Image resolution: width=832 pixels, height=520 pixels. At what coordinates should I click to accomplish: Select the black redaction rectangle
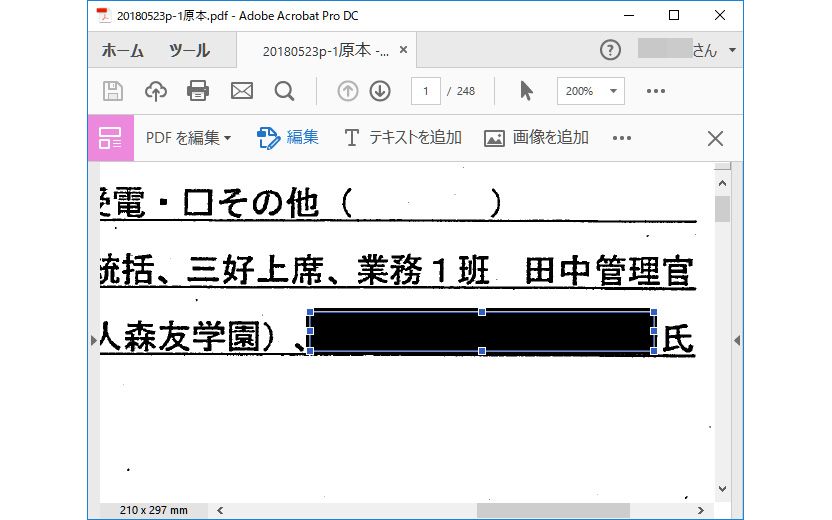482,332
